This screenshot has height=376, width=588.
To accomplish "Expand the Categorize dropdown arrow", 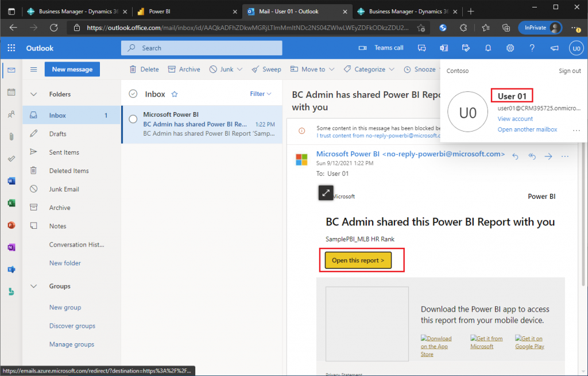I will point(392,70).
